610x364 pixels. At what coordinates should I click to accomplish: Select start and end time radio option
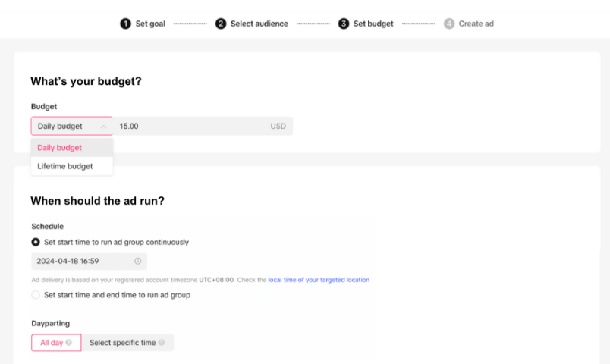click(x=36, y=295)
